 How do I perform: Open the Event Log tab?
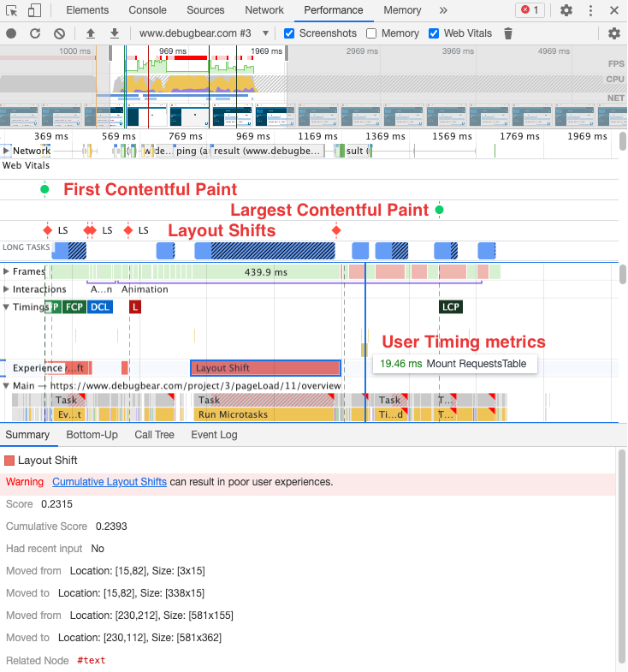pyautogui.click(x=214, y=435)
